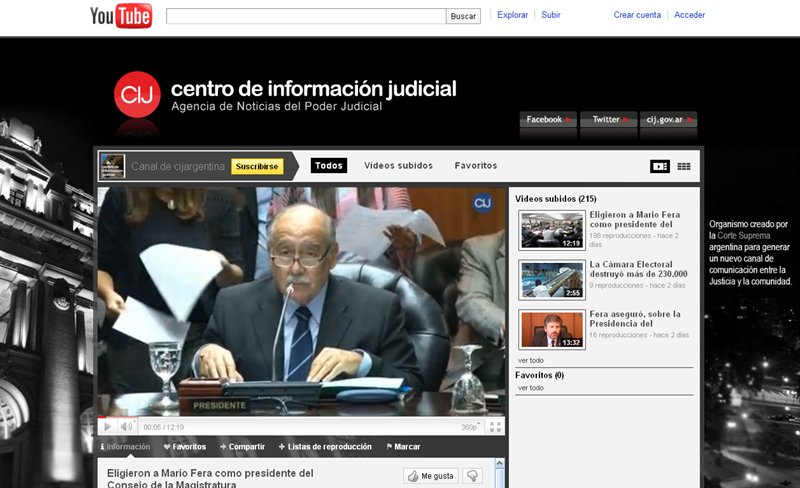Open the Compartir option
This screenshot has width=800, height=488.
pyautogui.click(x=242, y=447)
